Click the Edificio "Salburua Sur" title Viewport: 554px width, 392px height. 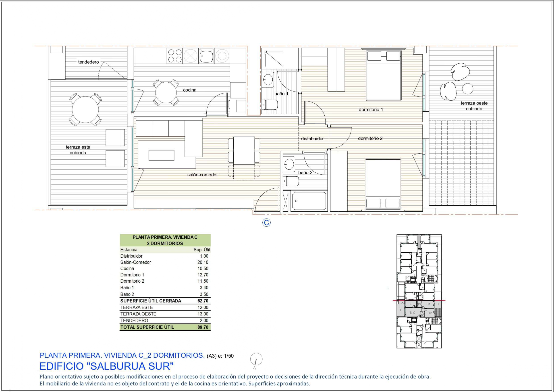(x=106, y=366)
